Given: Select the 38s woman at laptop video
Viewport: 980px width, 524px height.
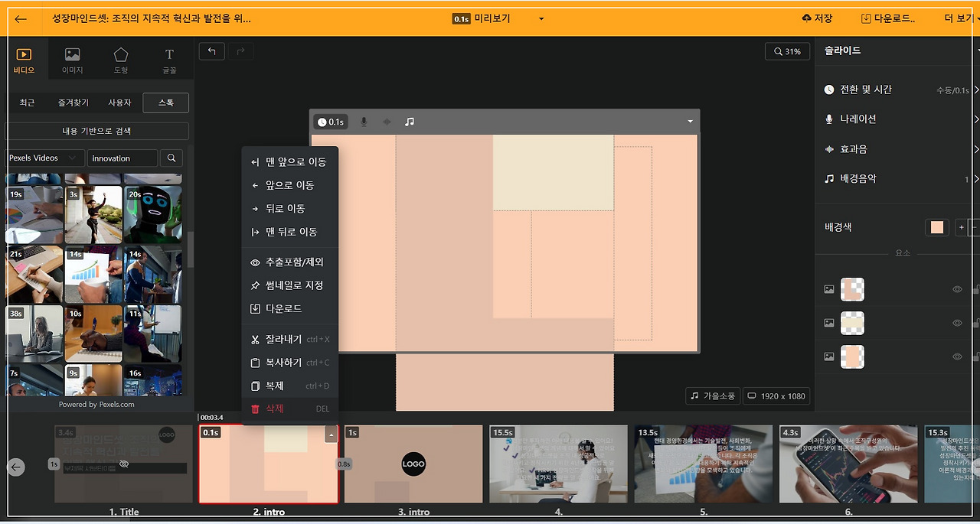Looking at the screenshot, I should tap(34, 334).
